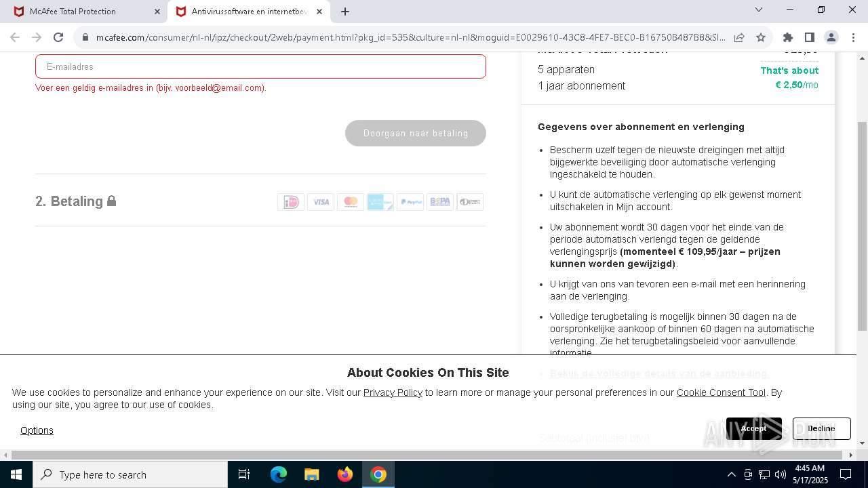Screen dimensions: 868x488
Task: Click the E-mailadres input field
Action: [x=260, y=66]
